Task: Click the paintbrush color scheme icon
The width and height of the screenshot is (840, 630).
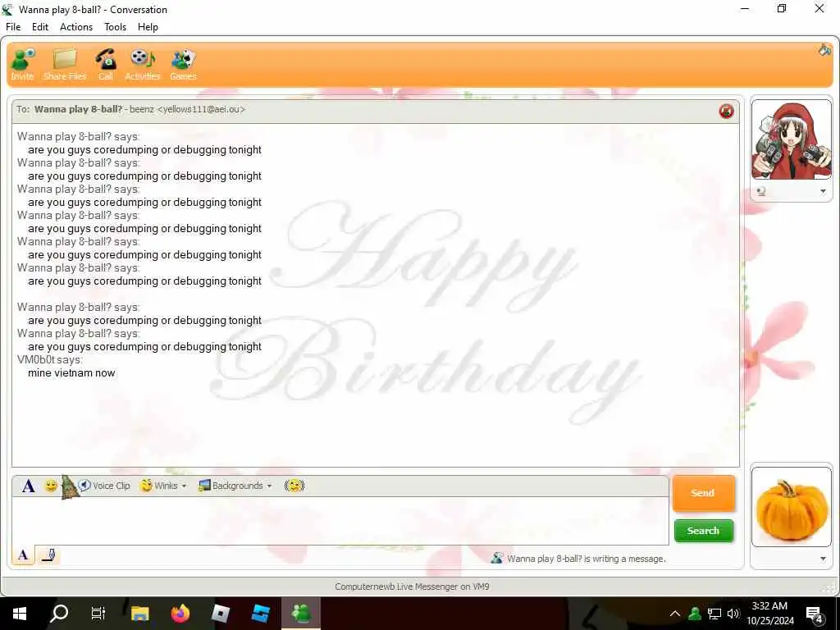Action: (824, 50)
